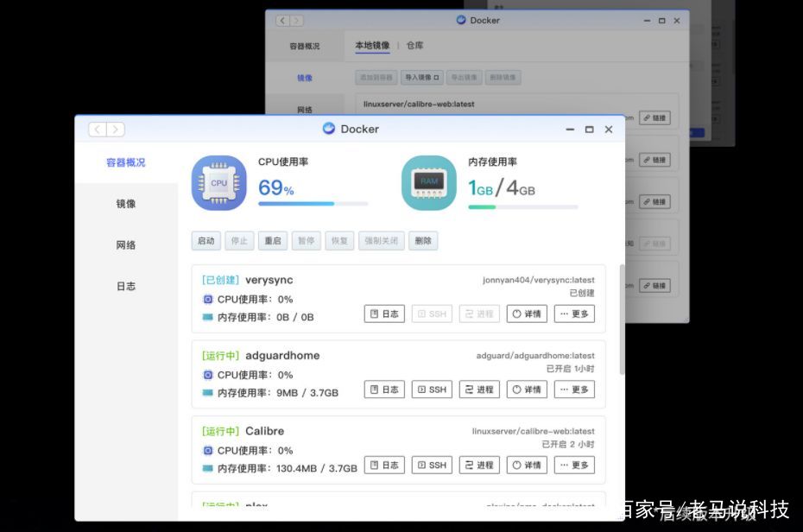Image resolution: width=803 pixels, height=532 pixels.
Task: Click the 重启 button
Action: click(x=273, y=241)
